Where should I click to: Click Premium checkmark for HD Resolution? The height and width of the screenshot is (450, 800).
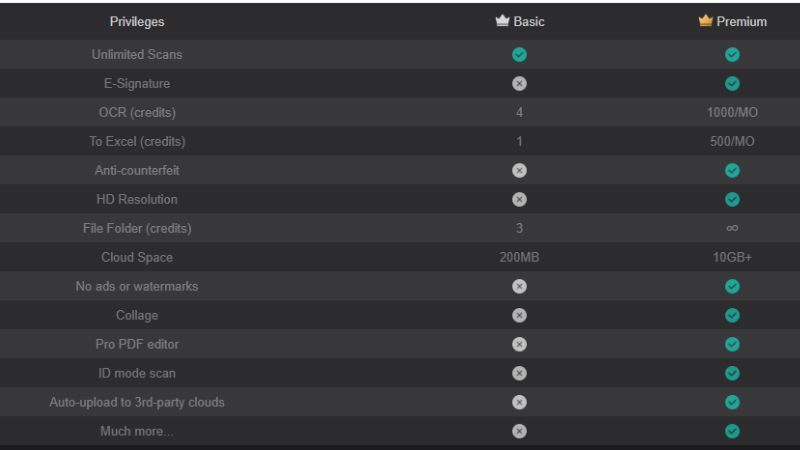(732, 199)
